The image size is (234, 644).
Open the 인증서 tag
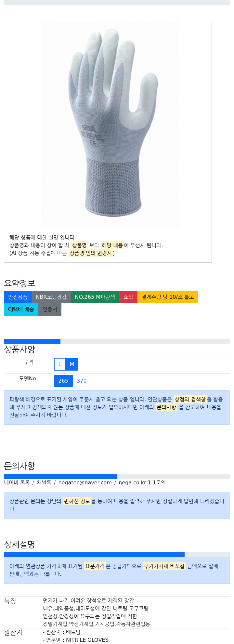(x=50, y=309)
